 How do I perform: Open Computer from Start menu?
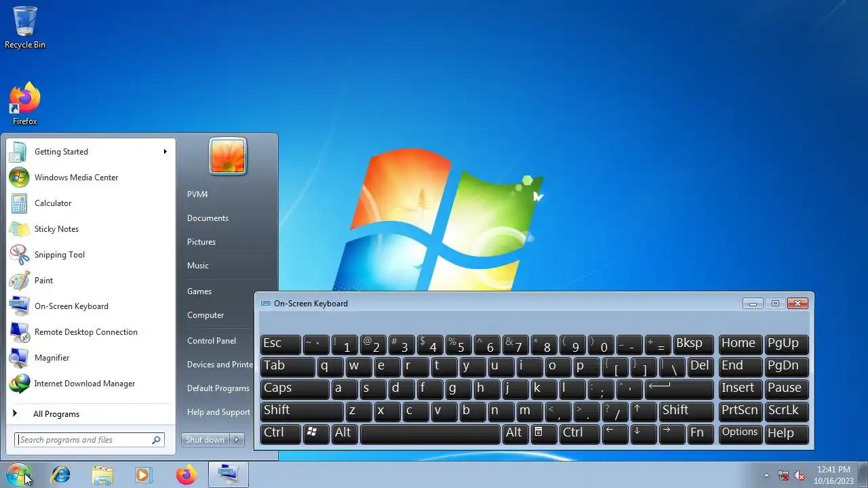pyautogui.click(x=205, y=315)
